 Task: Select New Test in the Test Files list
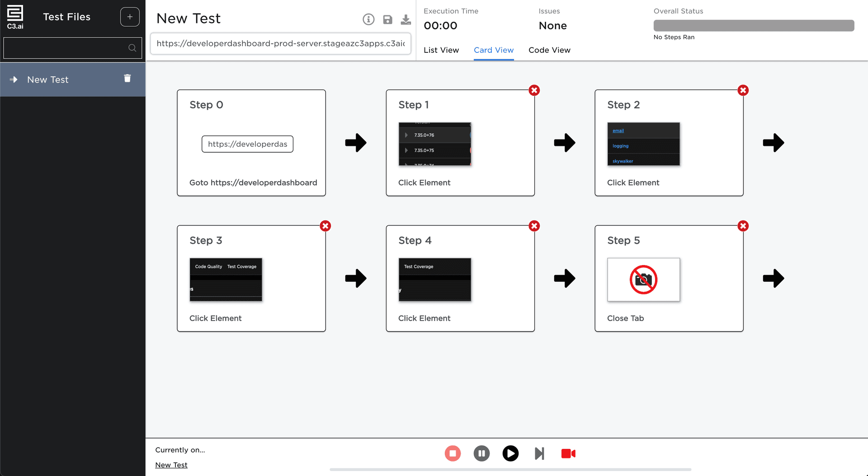coord(48,79)
